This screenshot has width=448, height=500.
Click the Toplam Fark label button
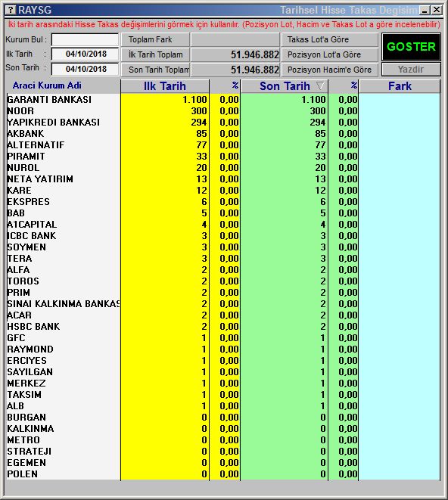[155, 39]
